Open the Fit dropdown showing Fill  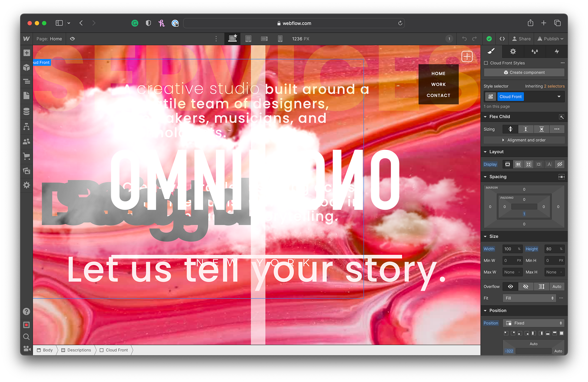coord(529,298)
